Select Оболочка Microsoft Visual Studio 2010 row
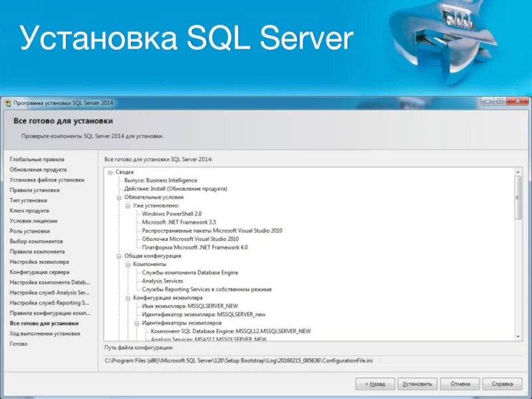532x399 pixels. [190, 239]
